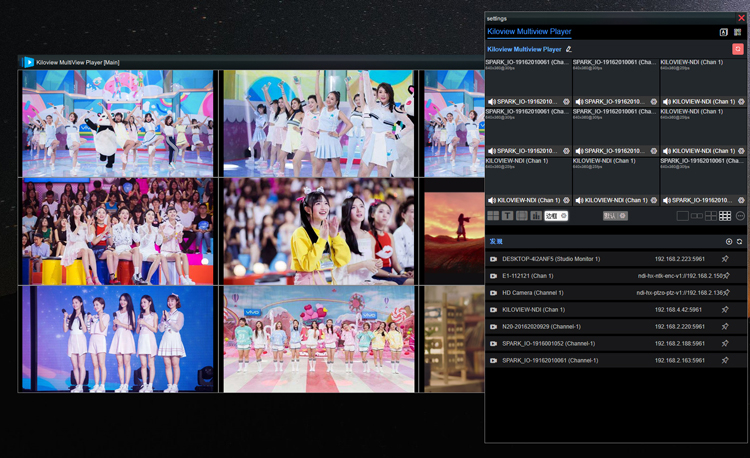Select the single-window layout icon
This screenshot has width=750, height=458.
coord(683,216)
